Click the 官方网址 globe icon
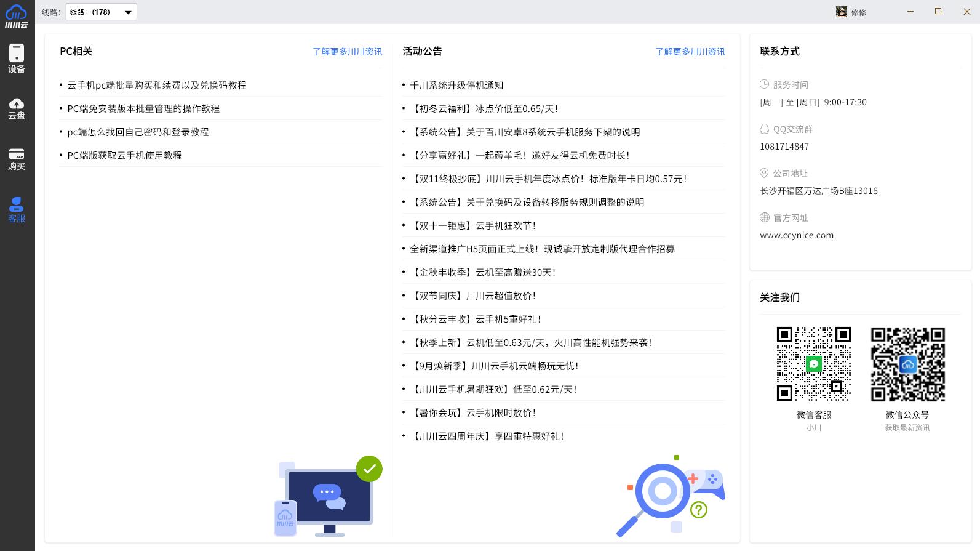 (x=764, y=218)
